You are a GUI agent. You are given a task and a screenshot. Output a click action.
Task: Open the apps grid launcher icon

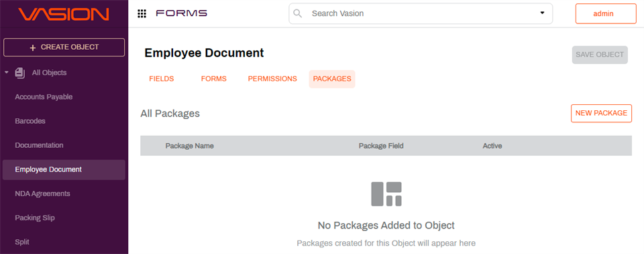point(142,13)
